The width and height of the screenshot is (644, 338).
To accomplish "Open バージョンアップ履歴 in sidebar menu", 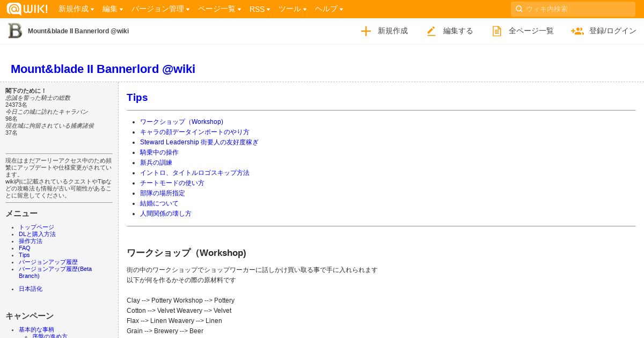I will pos(48,262).
